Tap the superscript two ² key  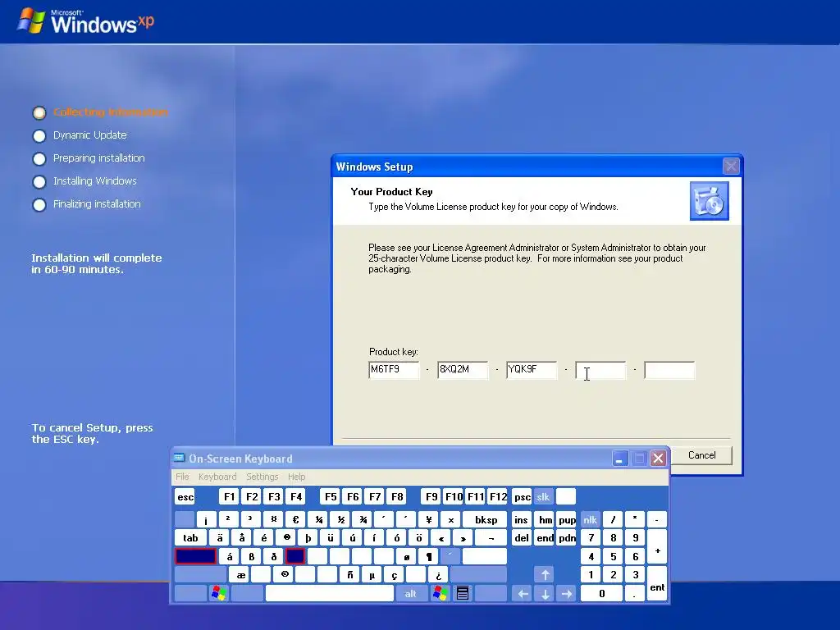pyautogui.click(x=228, y=519)
